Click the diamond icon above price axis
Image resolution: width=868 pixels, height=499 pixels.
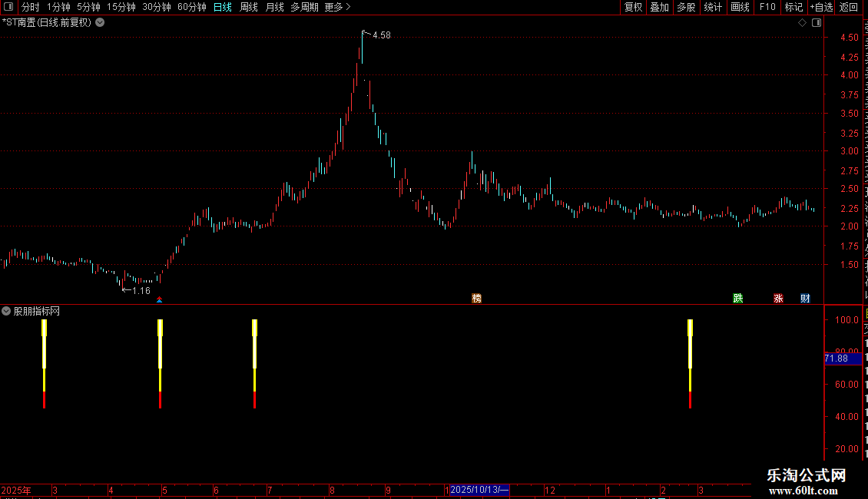802,23
